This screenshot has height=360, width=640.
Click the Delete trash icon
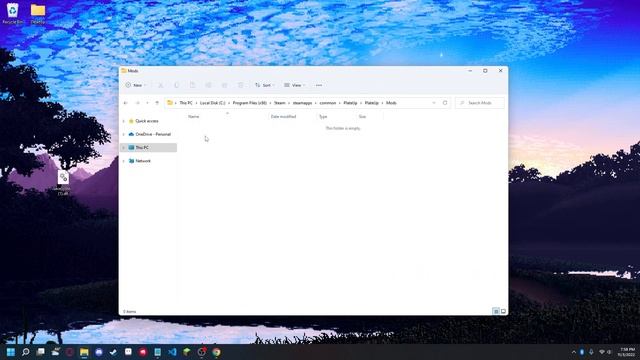[240, 85]
